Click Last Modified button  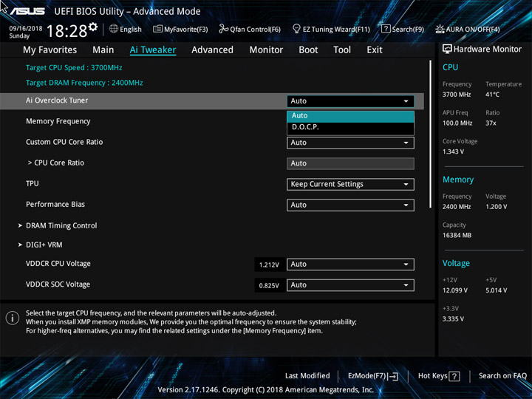[307, 376]
